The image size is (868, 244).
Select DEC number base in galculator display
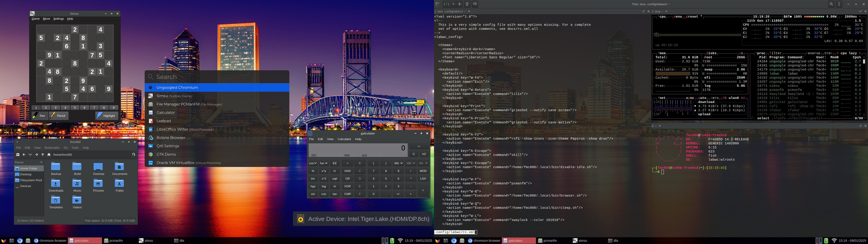(x=314, y=155)
